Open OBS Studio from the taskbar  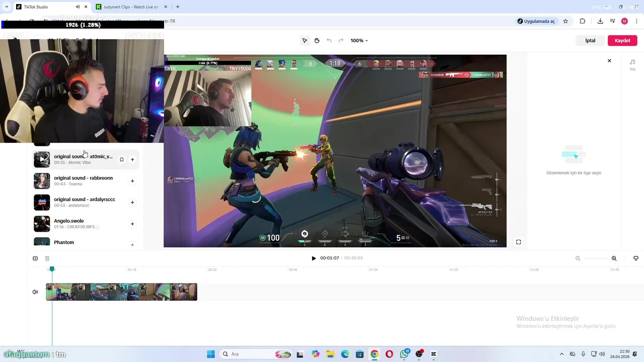(x=419, y=354)
